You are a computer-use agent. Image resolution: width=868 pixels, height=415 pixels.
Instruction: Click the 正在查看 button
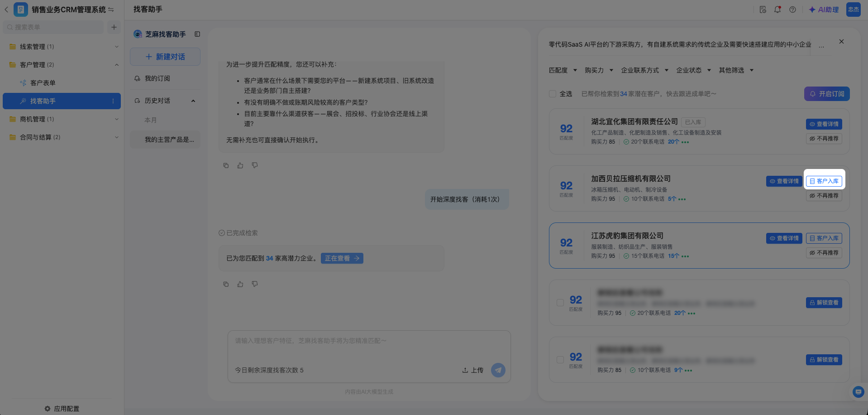[342, 258]
